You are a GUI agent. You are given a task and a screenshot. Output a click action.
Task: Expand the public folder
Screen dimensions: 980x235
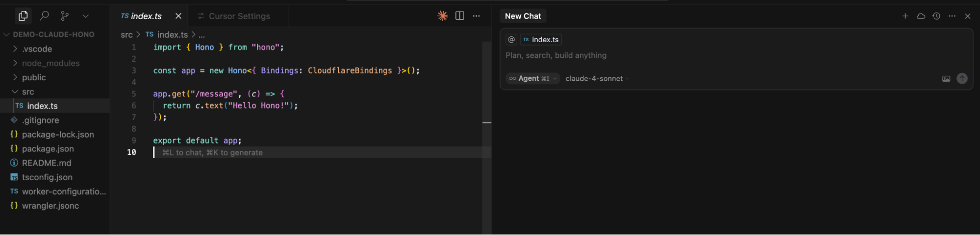coord(33,77)
